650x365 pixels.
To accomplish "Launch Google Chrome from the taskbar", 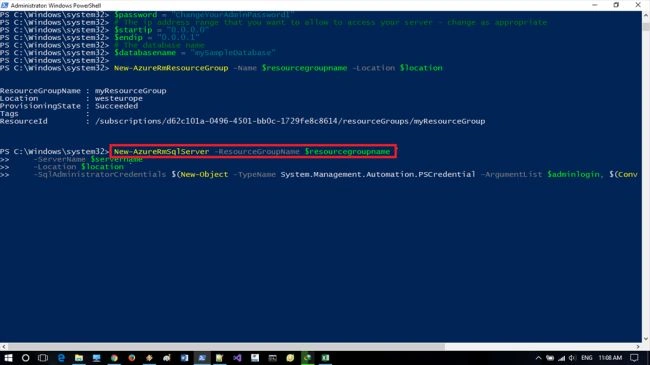I will pos(114,358).
